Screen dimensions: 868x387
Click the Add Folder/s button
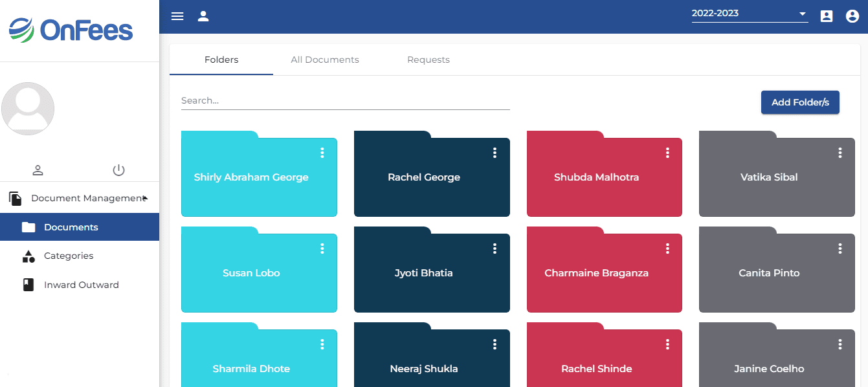pos(800,102)
